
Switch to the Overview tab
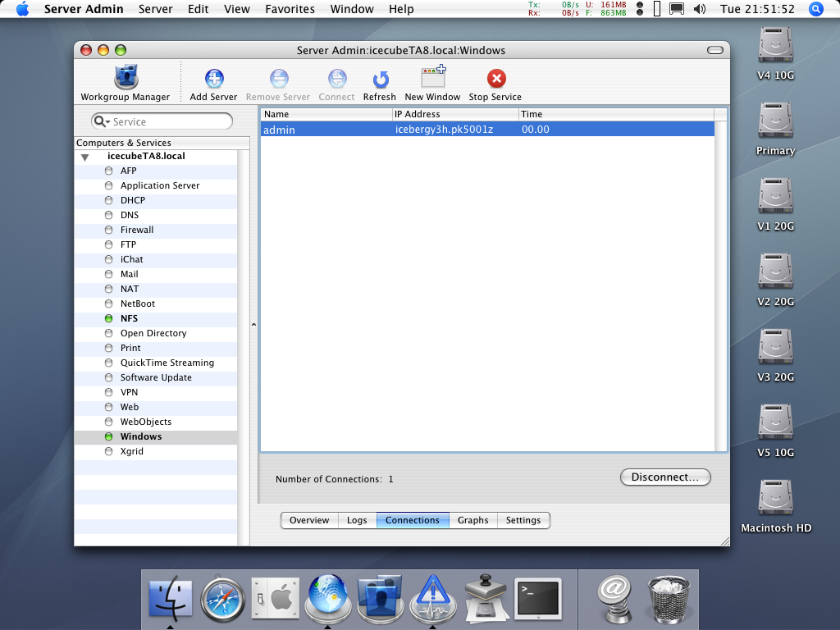309,520
